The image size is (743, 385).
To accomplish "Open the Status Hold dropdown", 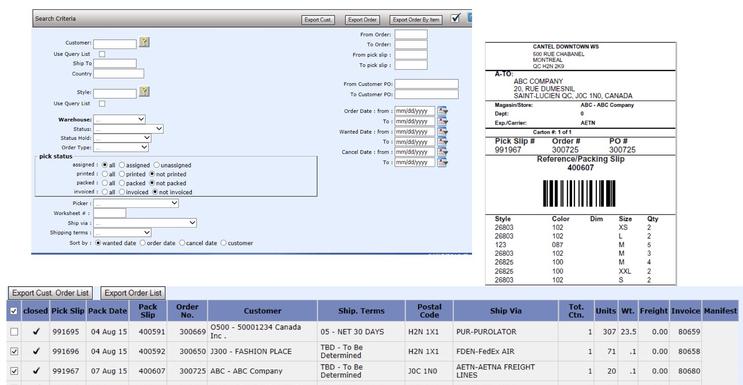I will (122, 138).
